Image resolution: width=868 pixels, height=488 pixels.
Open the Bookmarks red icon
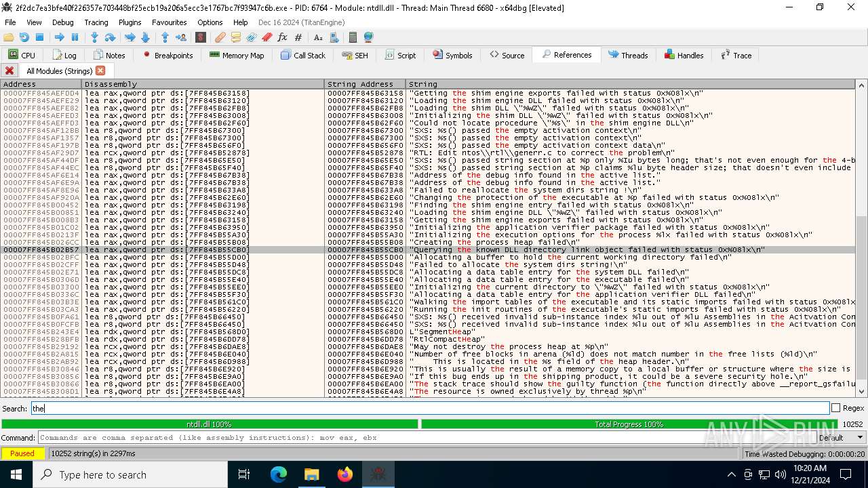click(267, 37)
